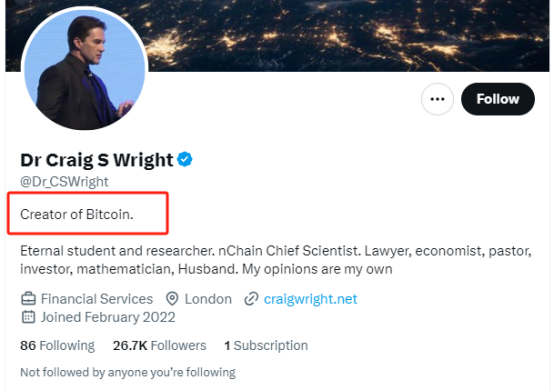Click the link chain icon
The height and width of the screenshot is (390, 554).
click(x=251, y=299)
